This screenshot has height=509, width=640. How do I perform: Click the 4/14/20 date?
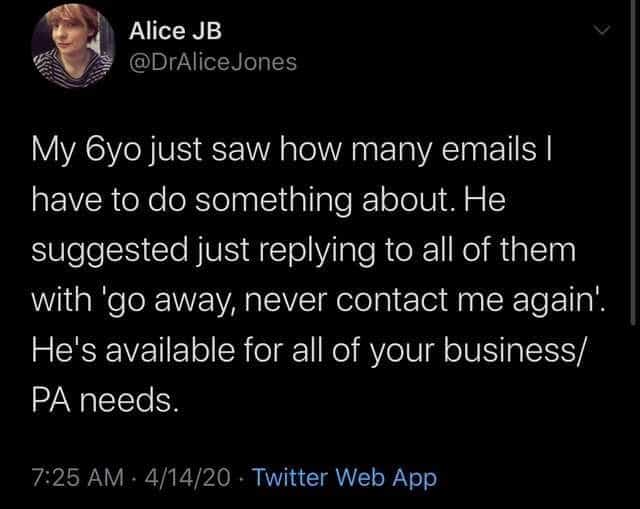pos(187,477)
